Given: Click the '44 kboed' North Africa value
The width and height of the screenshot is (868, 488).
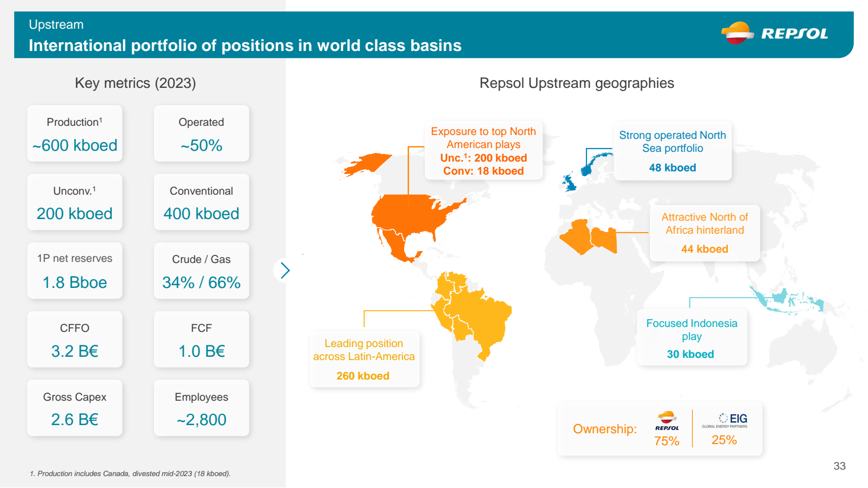Looking at the screenshot, I should pyautogui.click(x=705, y=249).
